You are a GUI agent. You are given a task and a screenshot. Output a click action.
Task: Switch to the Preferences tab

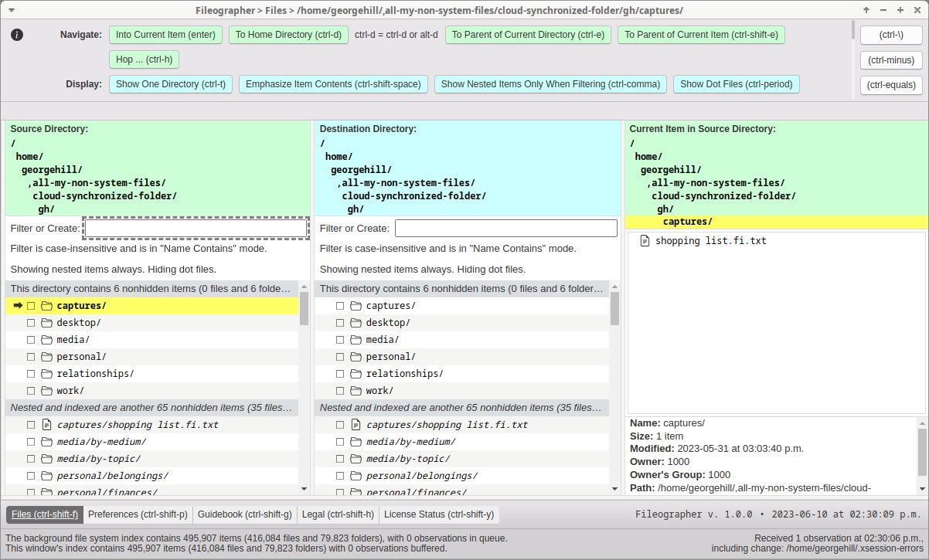tap(138, 514)
